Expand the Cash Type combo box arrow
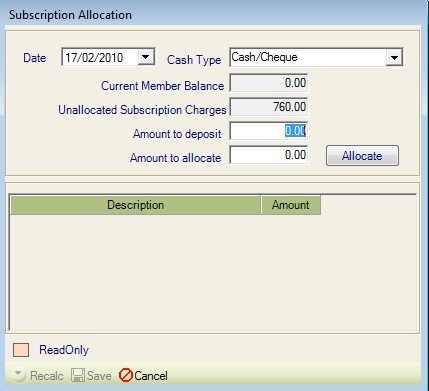The width and height of the screenshot is (429, 391). tap(394, 57)
